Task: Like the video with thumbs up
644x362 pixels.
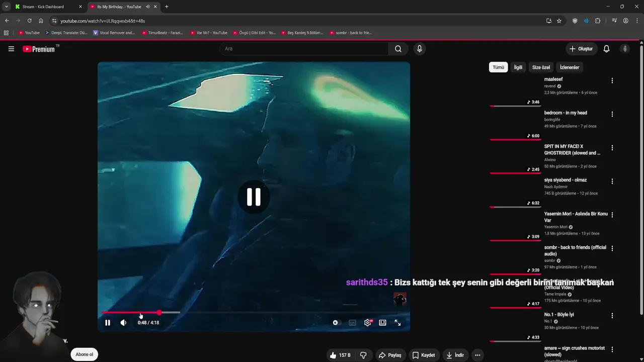Action: [340, 355]
